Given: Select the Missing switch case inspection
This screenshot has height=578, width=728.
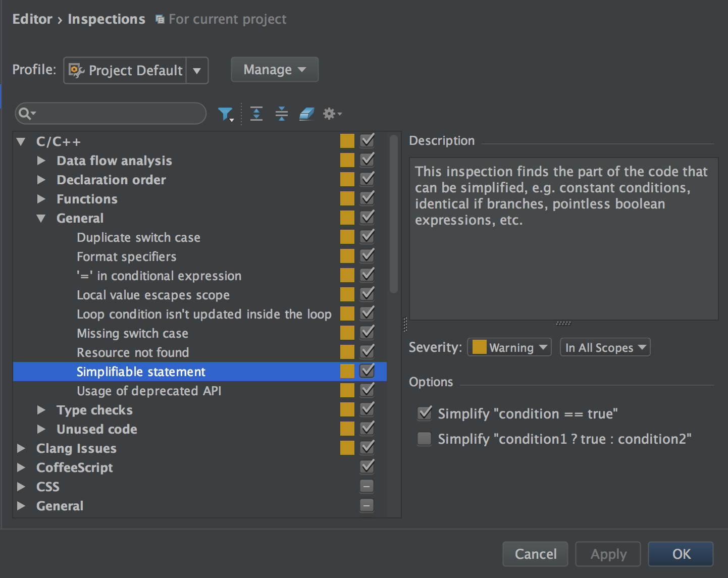Looking at the screenshot, I should [x=132, y=334].
